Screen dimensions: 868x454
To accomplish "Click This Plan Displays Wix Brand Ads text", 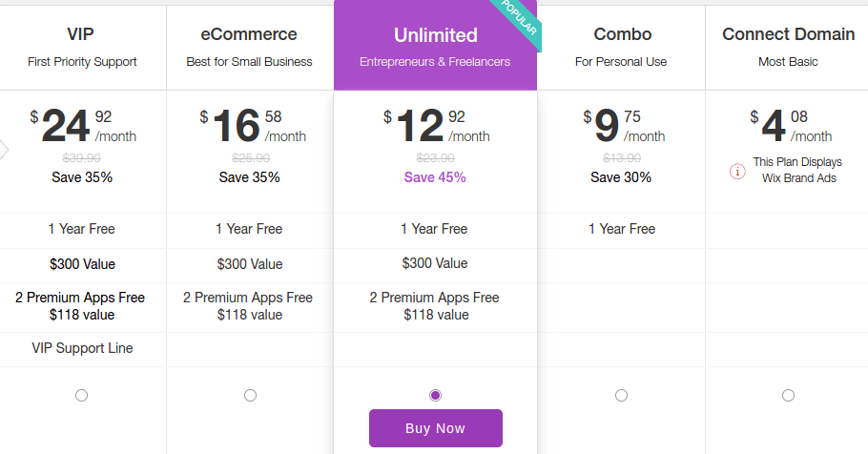I will pyautogui.click(x=797, y=170).
